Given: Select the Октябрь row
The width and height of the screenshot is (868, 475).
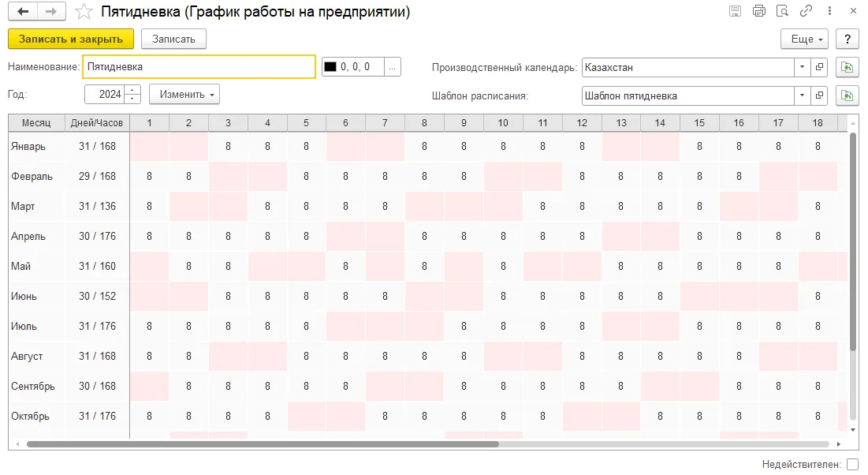Looking at the screenshot, I should [x=428, y=416].
